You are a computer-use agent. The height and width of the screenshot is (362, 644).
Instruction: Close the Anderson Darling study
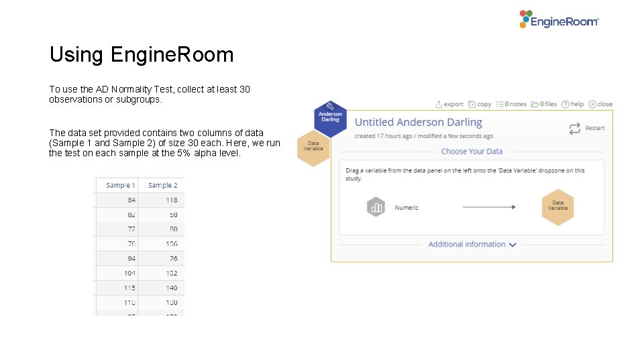(x=600, y=105)
